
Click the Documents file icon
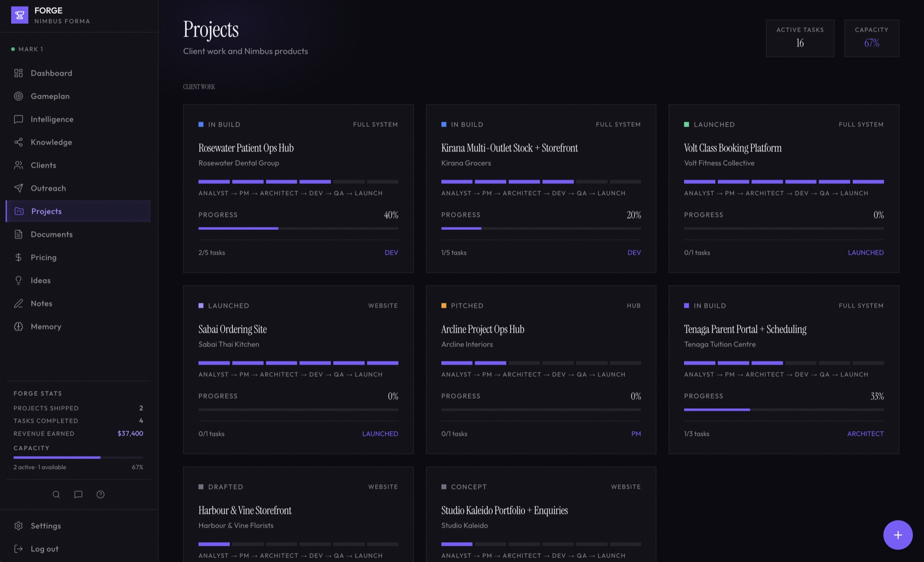click(18, 234)
